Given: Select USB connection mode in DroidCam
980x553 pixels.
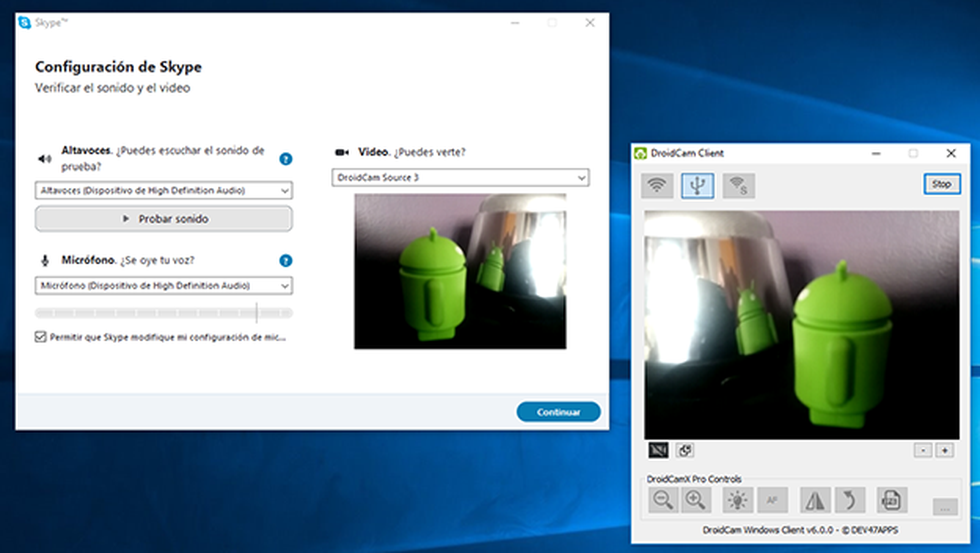Looking at the screenshot, I should click(697, 185).
